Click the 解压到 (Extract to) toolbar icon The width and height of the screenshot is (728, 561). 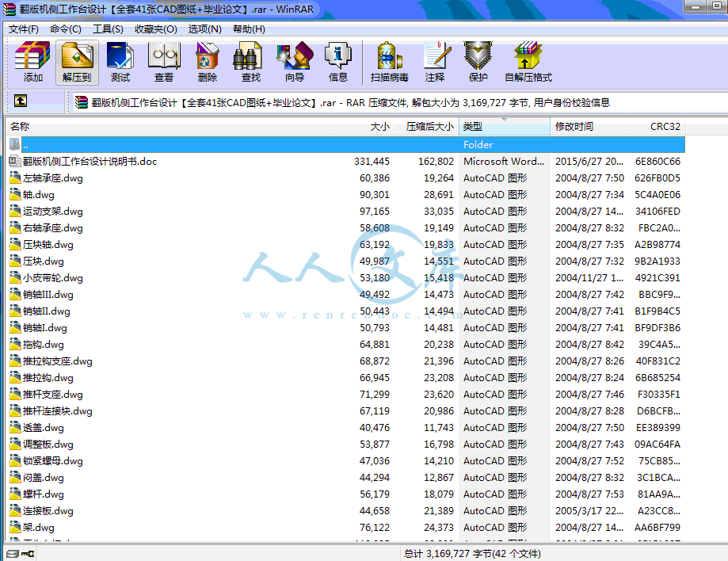click(x=77, y=63)
